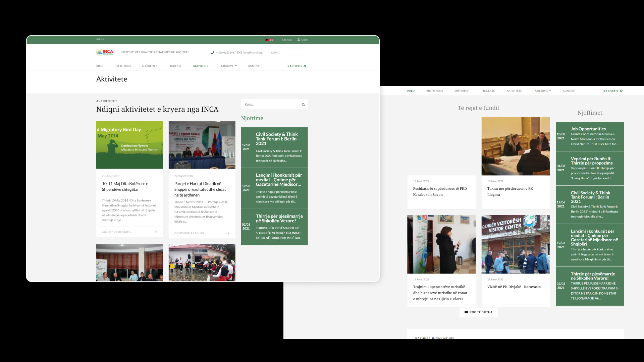Click arrow icon on 10-11 Maj card
This screenshot has width=644, height=362.
coord(155,232)
